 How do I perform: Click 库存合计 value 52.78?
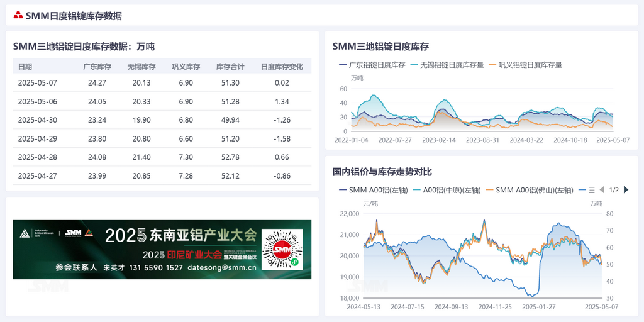coord(230,157)
